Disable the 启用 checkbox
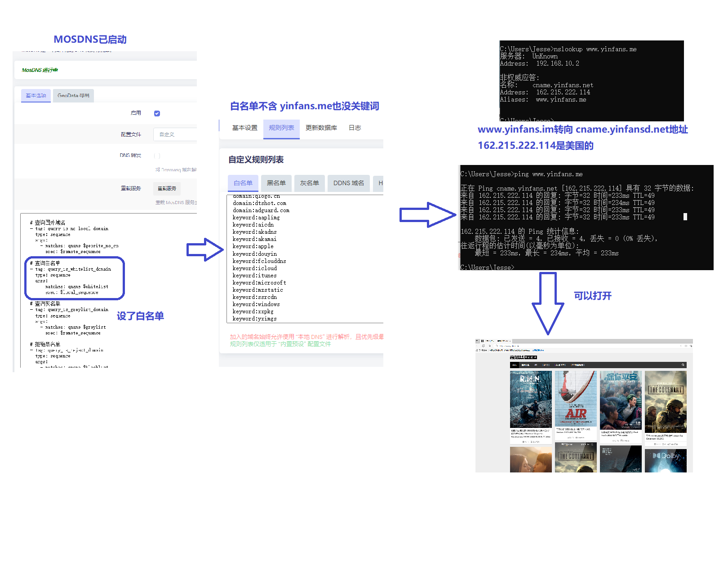Image resolution: width=728 pixels, height=561 pixels. click(157, 113)
